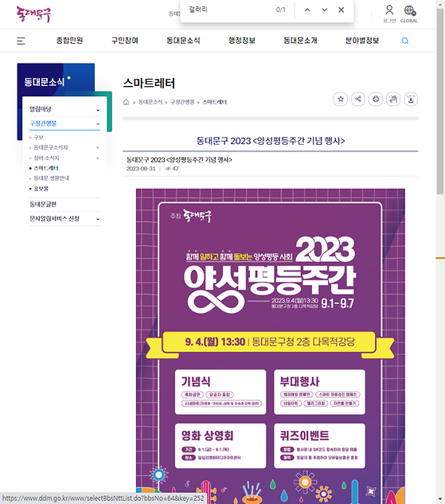445x504 pixels.
Task: Click the home icon in breadcrumb
Action: (x=127, y=102)
